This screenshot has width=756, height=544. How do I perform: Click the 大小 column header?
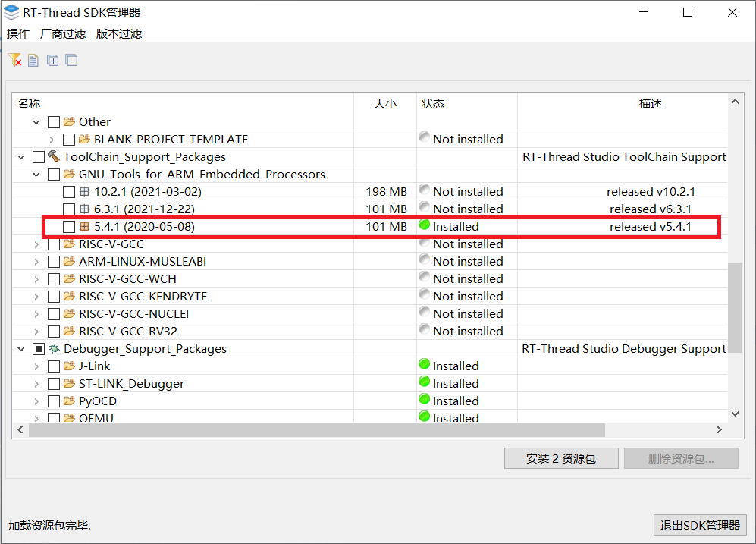click(385, 103)
